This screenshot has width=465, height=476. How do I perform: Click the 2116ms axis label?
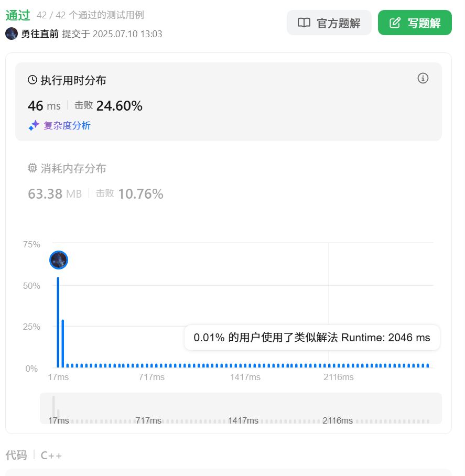pos(339,376)
